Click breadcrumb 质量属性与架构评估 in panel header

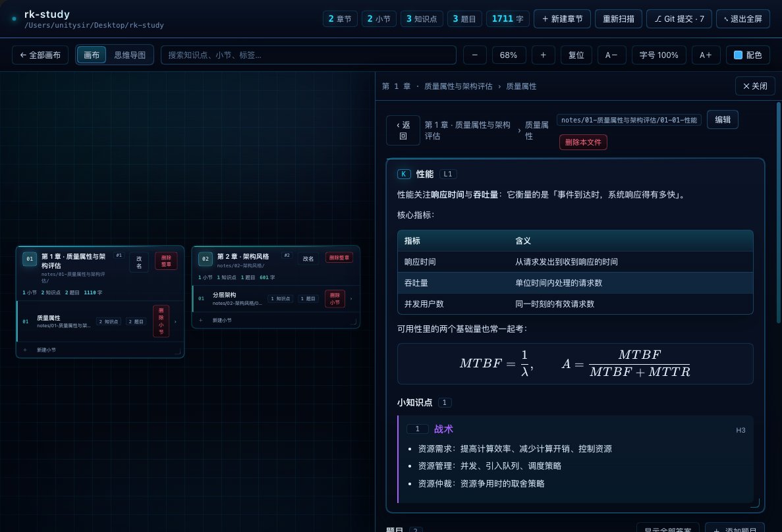(459, 86)
